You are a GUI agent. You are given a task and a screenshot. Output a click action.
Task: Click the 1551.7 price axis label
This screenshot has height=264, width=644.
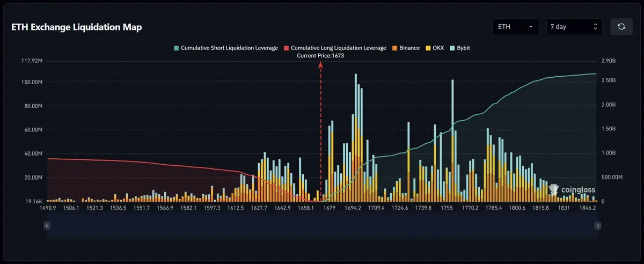(x=141, y=208)
